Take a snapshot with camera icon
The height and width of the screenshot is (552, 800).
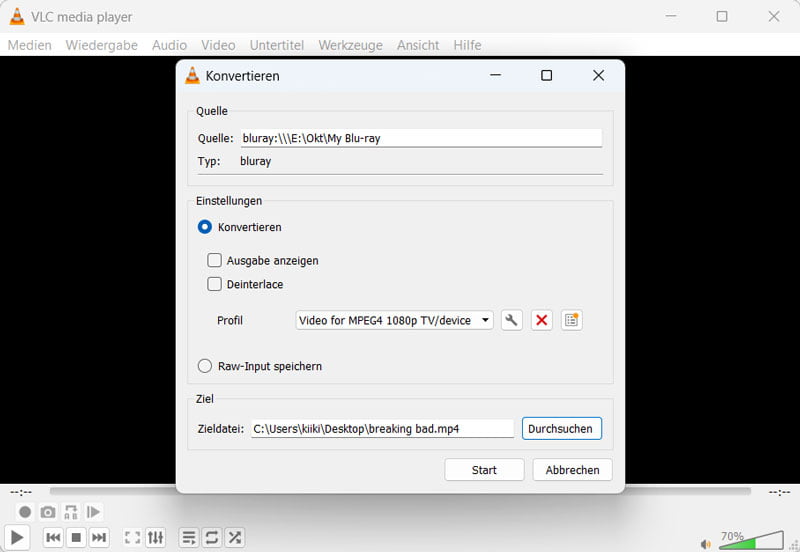pos(48,512)
